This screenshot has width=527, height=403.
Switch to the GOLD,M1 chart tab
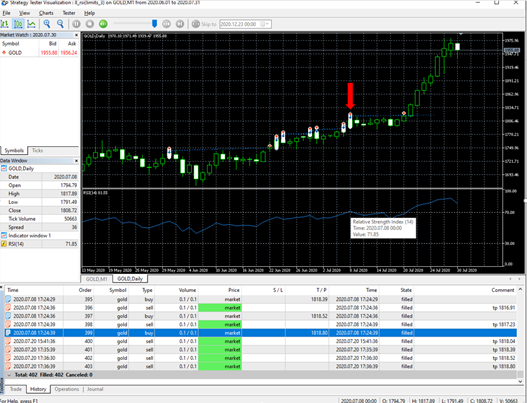pos(96,279)
